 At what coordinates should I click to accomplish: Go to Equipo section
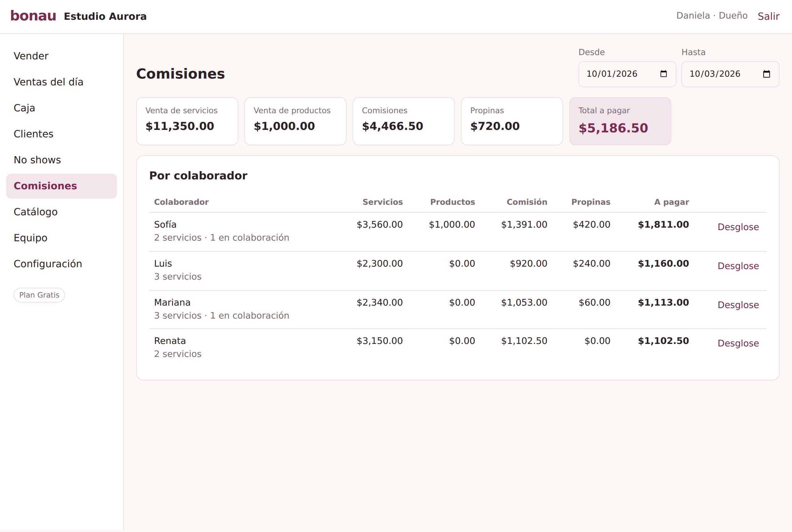pyautogui.click(x=62, y=238)
